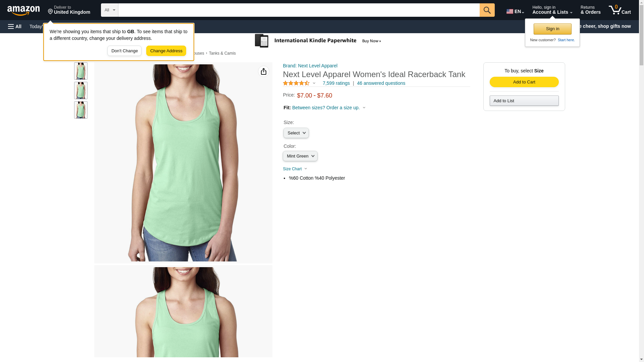Screen dimensions: 644x362
Task: Expand the Size Chart section
Action: [x=295, y=169]
